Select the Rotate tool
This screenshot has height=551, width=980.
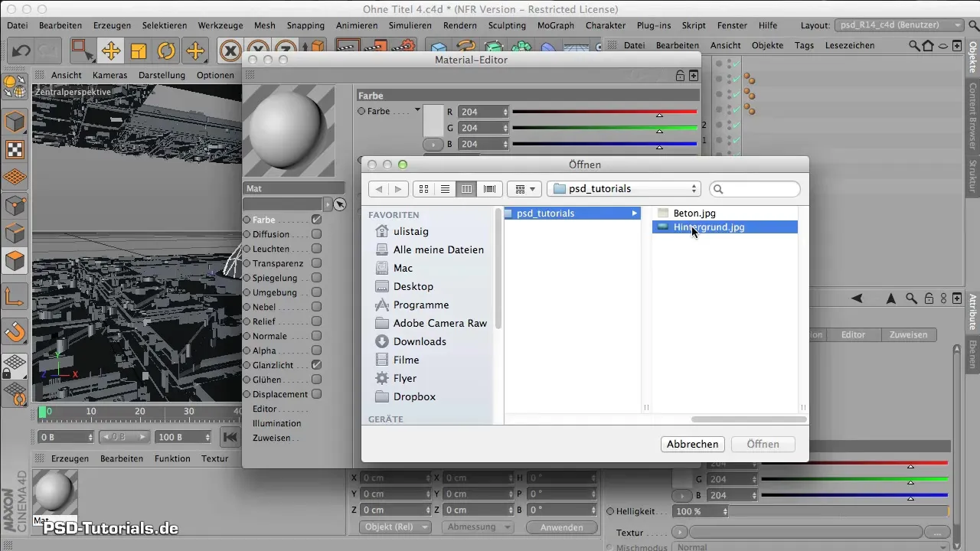point(166,51)
